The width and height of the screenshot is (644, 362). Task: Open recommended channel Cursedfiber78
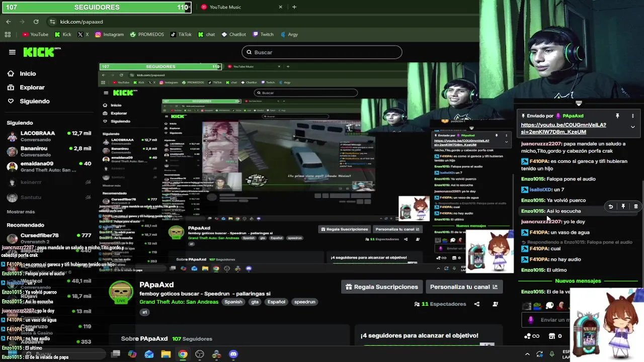coord(49,238)
